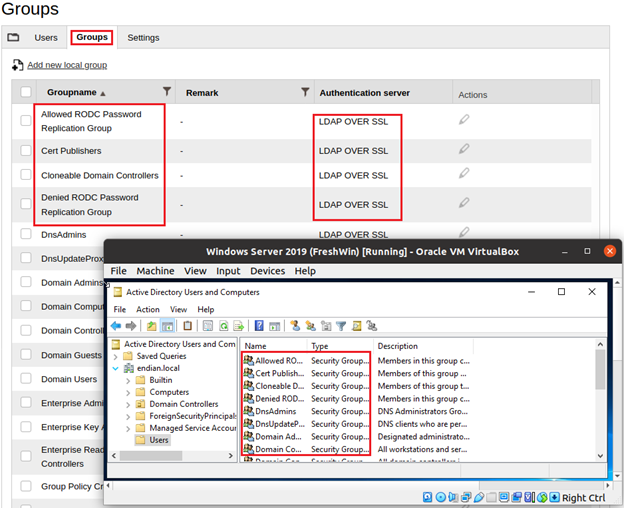The width and height of the screenshot is (624, 508).
Task: Check the Allowed RODC Password Replication Group box
Action: [26, 120]
